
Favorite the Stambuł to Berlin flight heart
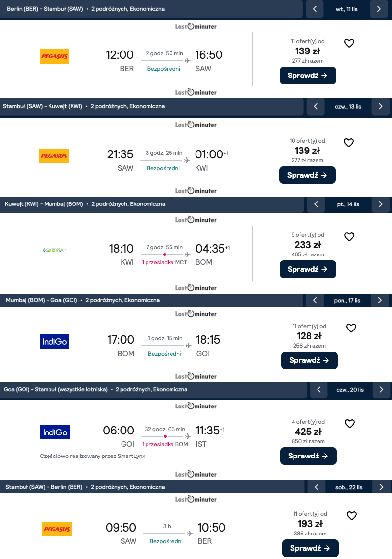point(352,516)
